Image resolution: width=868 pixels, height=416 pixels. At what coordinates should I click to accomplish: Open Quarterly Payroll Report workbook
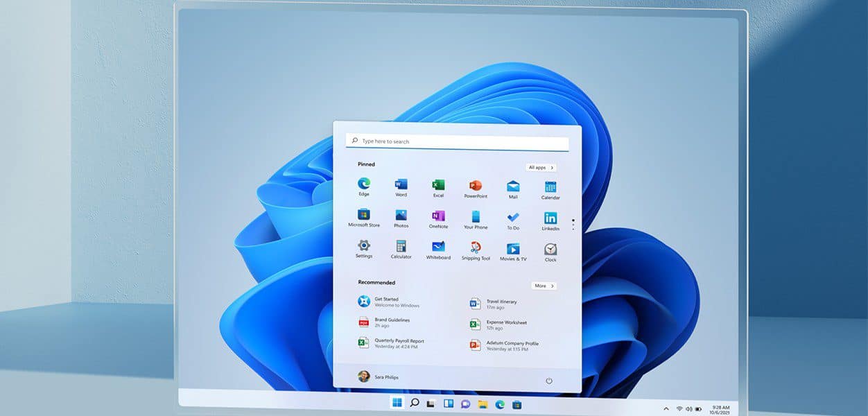click(x=391, y=343)
